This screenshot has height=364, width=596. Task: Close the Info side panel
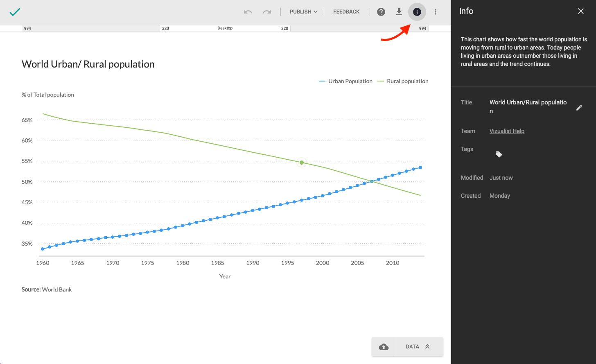pyautogui.click(x=581, y=11)
